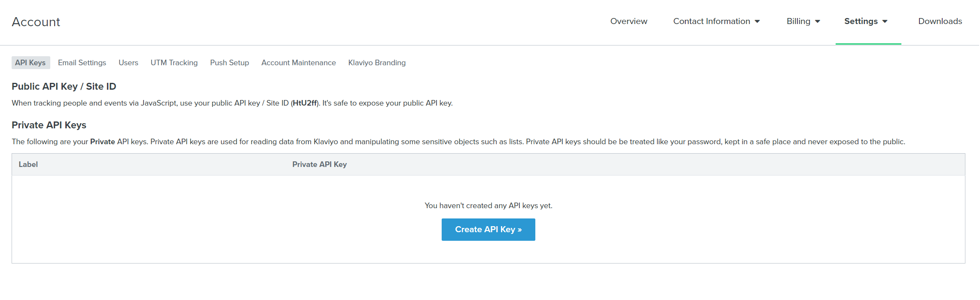Click the Label column header
Screen dimensions: 980x300
(x=28, y=164)
